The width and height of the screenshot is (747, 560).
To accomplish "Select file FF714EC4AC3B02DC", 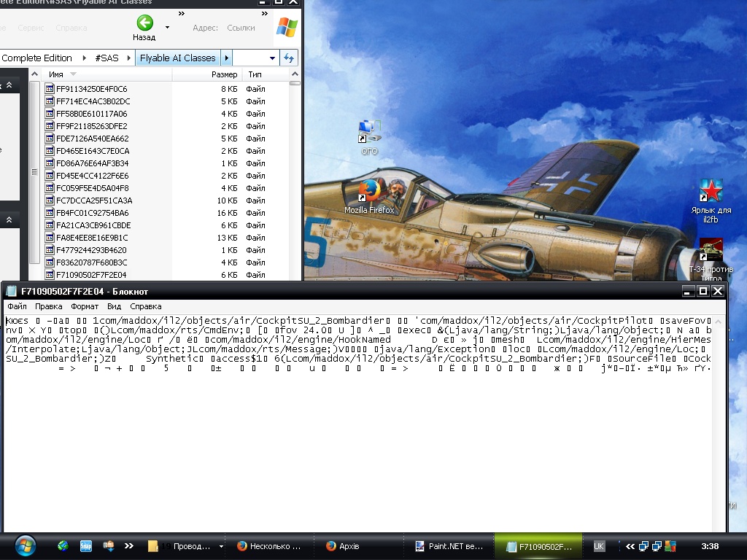I will [93, 101].
